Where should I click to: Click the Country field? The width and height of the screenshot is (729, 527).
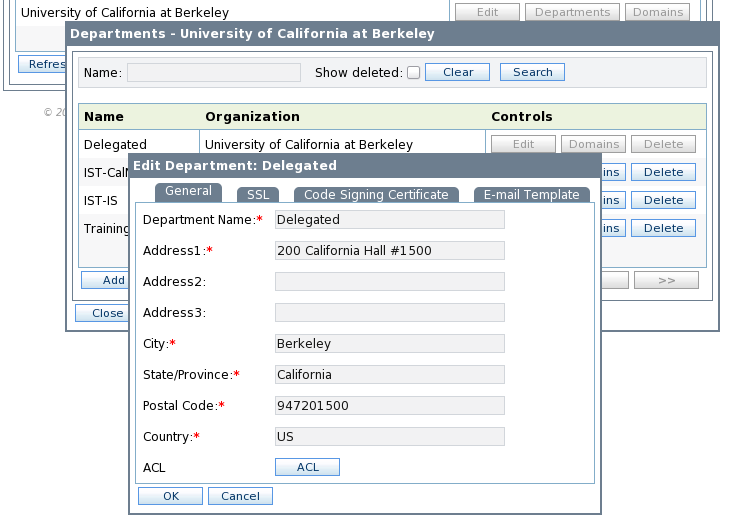click(x=390, y=436)
